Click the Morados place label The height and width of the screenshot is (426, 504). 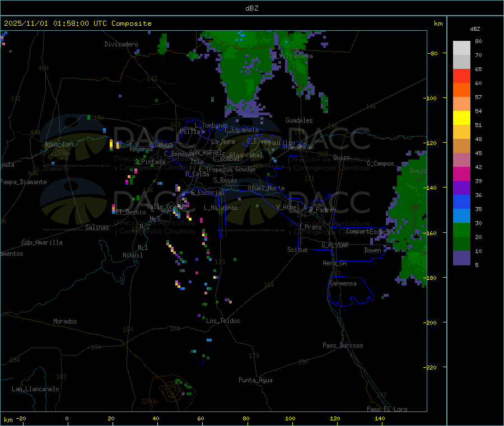[66, 321]
